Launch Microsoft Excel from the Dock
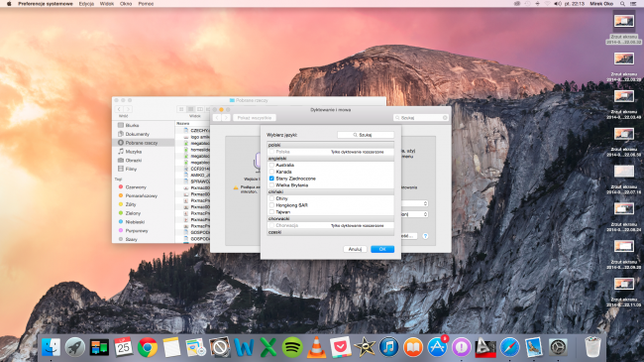Screen dimensions: 644x362 (268, 347)
